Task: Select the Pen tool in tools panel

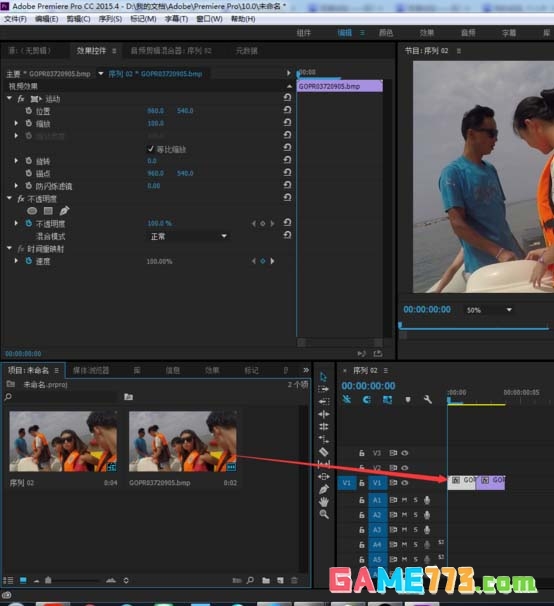Action: click(324, 489)
